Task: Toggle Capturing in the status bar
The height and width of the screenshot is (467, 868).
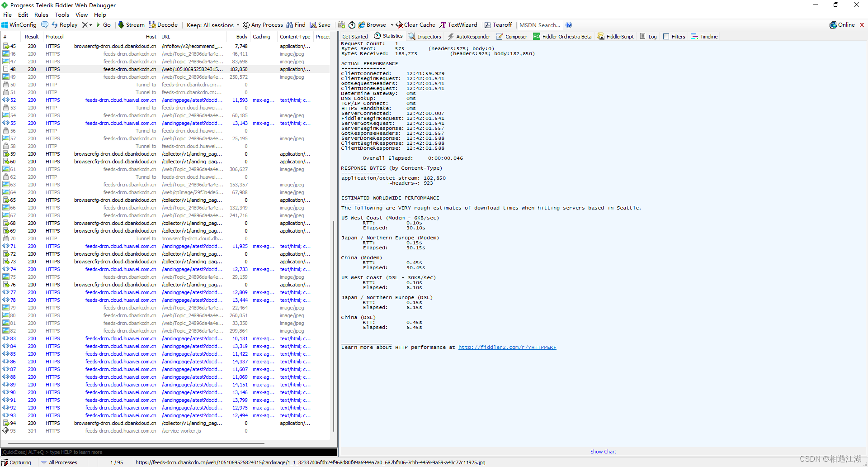Action: (x=17, y=462)
